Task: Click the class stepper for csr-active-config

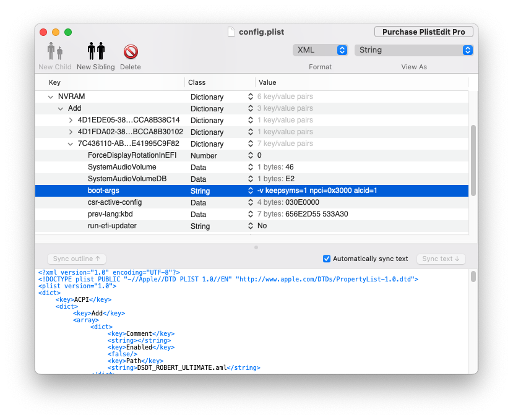Action: point(250,202)
